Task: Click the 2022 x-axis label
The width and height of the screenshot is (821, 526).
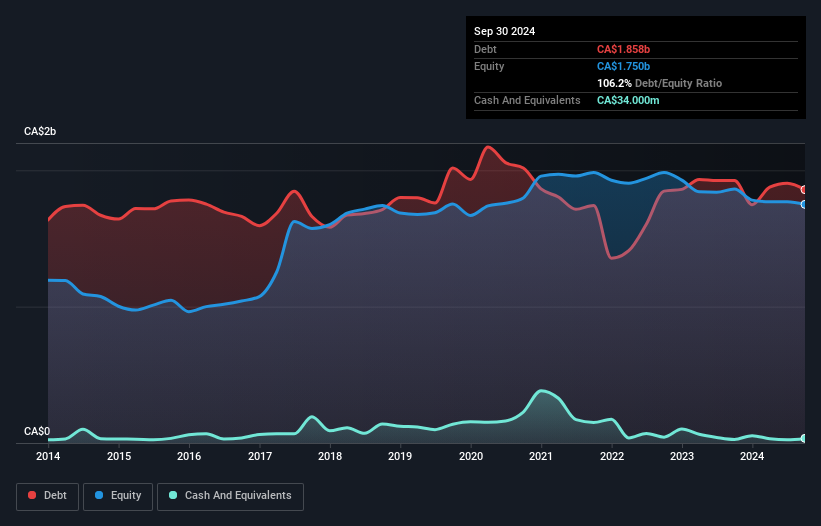Action: click(612, 456)
